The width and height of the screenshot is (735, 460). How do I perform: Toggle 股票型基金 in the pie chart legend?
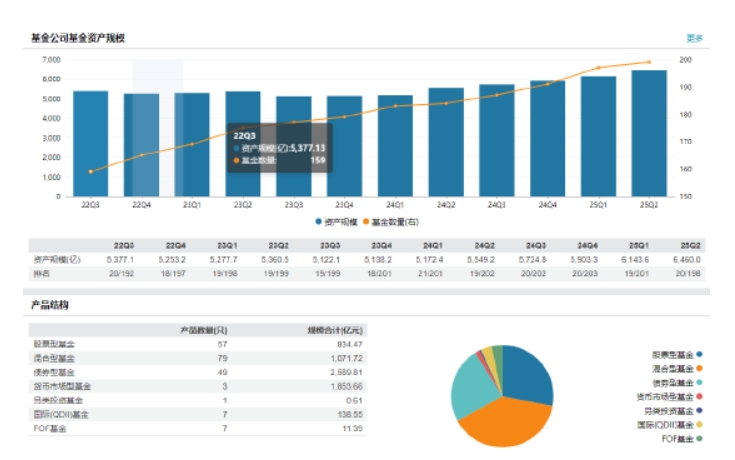[x=677, y=354]
